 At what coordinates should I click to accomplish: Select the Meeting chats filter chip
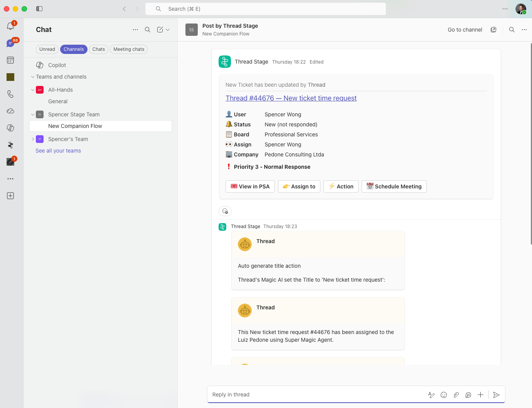(129, 49)
